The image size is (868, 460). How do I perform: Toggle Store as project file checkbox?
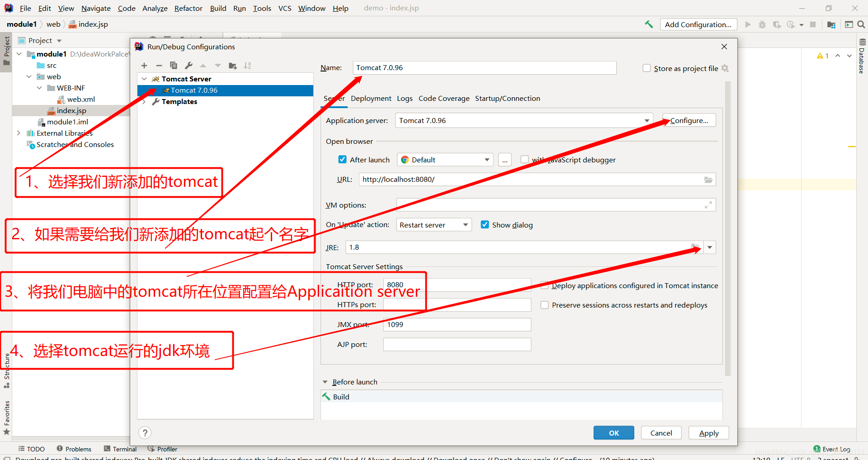pyautogui.click(x=646, y=68)
